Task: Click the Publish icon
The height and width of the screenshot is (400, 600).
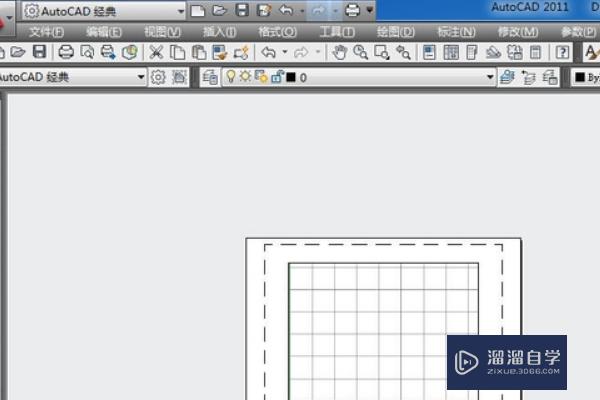Action: [x=108, y=52]
